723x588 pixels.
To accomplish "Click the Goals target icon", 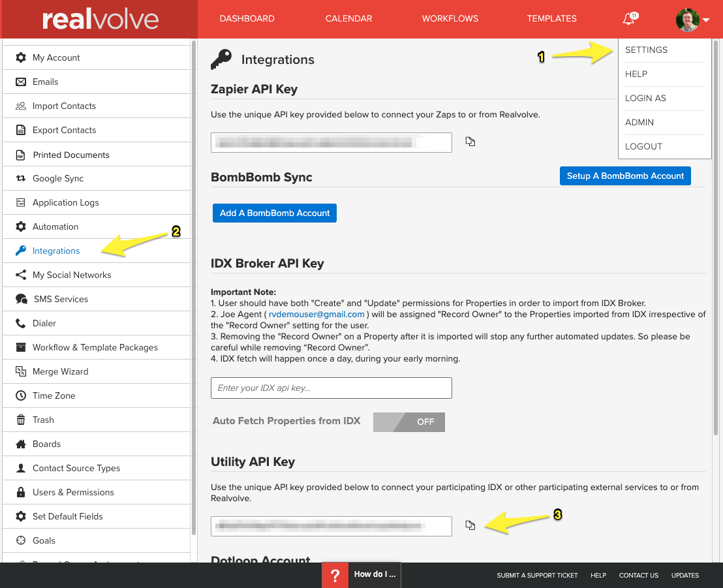I will pos(21,540).
